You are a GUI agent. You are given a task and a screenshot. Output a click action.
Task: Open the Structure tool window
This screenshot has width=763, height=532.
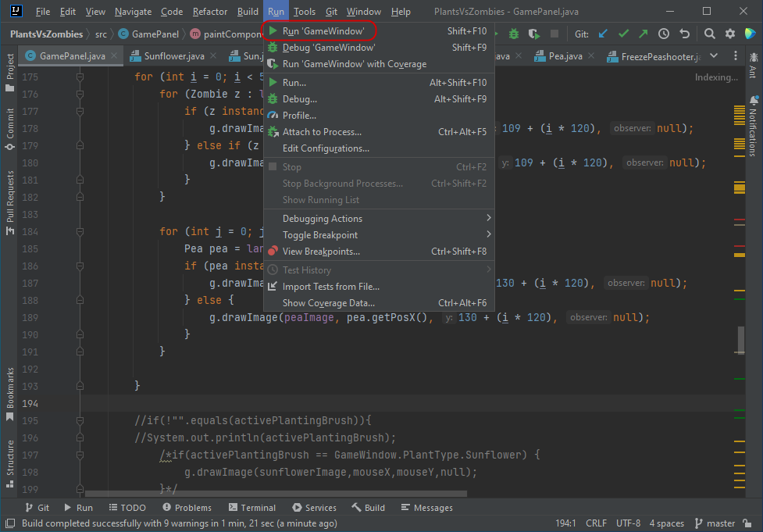(x=9, y=464)
